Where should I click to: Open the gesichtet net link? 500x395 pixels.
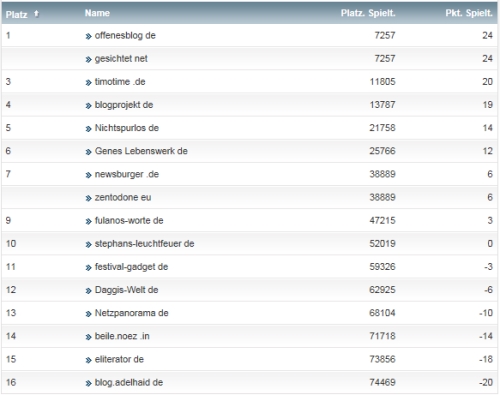(x=121, y=59)
